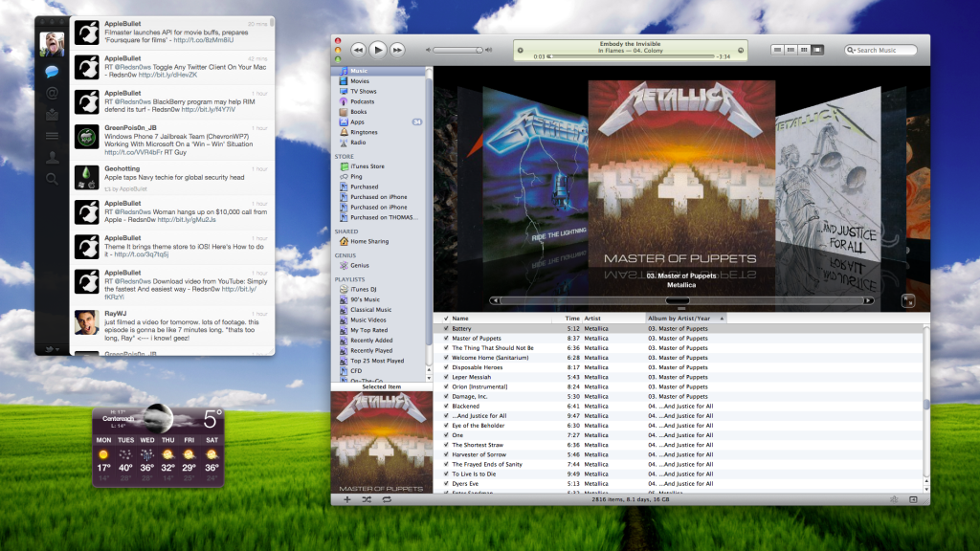Toggle Album by Artist/Year sort arrow

tap(722, 318)
